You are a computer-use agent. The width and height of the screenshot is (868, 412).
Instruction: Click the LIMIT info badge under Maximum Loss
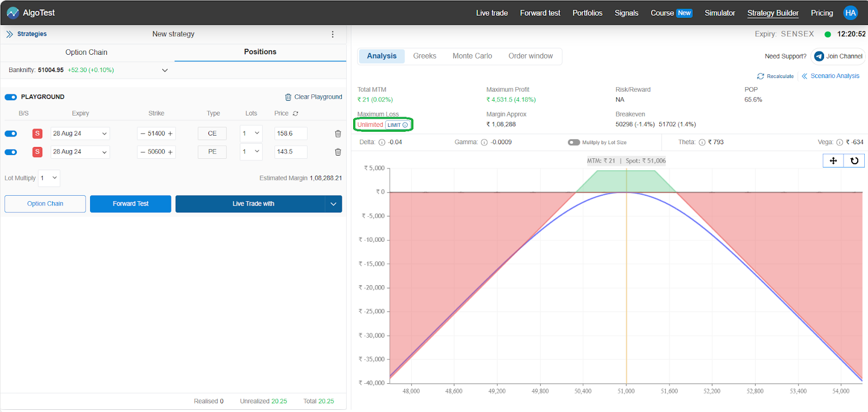pyautogui.click(x=398, y=125)
